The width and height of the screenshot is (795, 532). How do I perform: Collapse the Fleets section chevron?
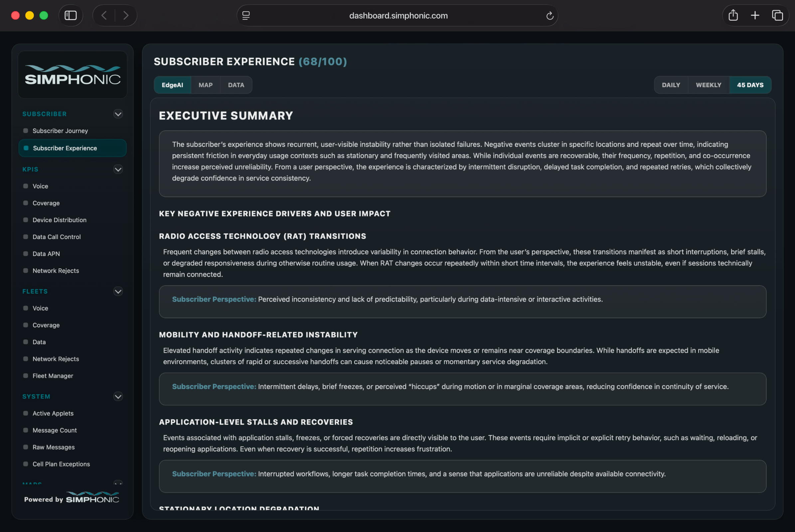click(118, 292)
